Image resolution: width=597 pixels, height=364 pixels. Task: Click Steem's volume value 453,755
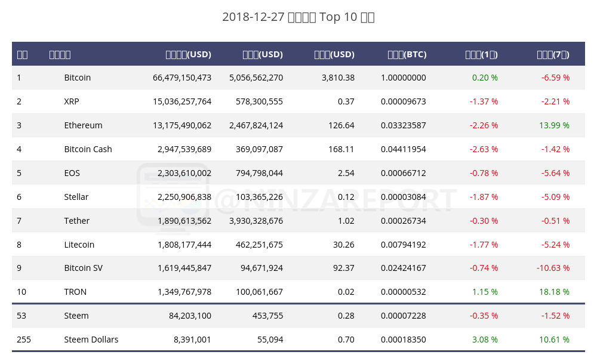[x=267, y=316]
